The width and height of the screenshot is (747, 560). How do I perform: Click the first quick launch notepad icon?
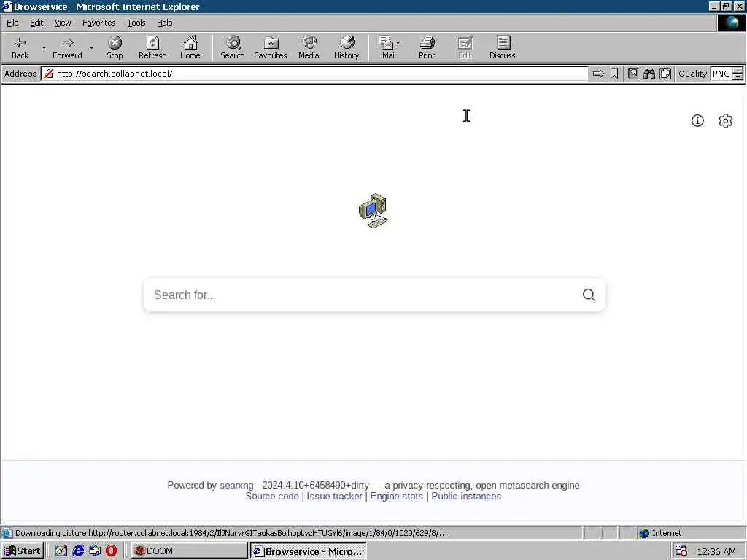pos(61,551)
